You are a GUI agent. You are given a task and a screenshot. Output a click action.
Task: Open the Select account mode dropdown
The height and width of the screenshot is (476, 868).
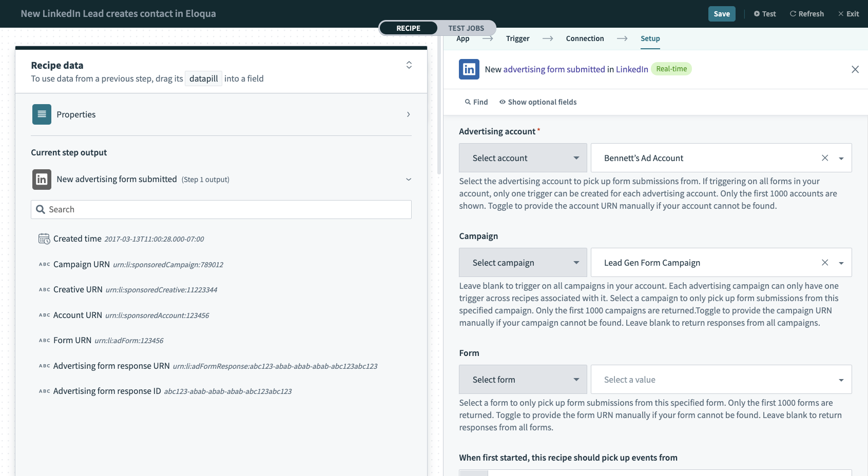(x=523, y=157)
